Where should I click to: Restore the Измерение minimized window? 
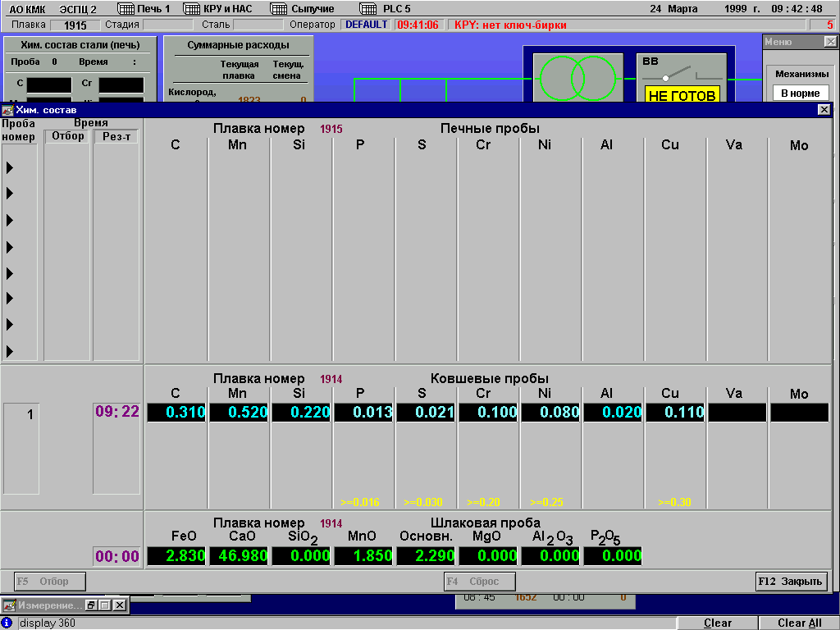click(91, 605)
